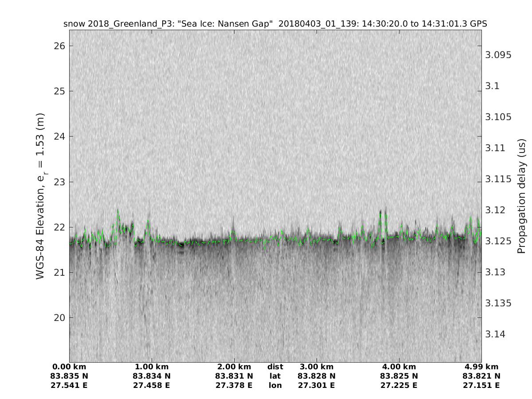The height and width of the screenshot is (399, 532).
Task: Click the Propagation delay (us) axis label
Action: click(x=521, y=196)
